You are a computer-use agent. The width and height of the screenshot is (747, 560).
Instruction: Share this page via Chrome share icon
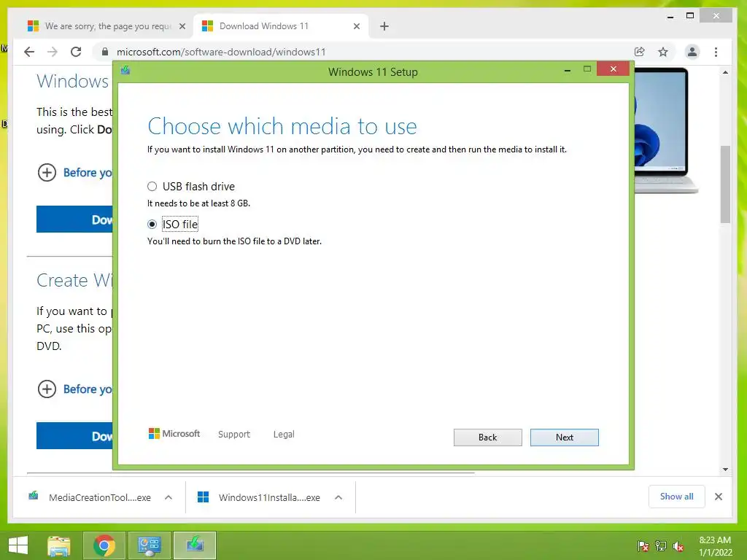[639, 52]
